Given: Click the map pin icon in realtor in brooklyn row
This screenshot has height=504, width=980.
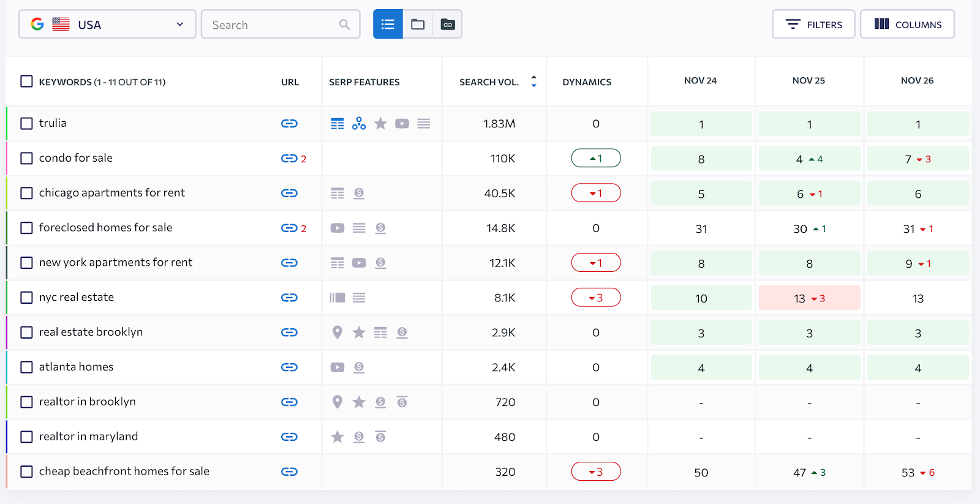Looking at the screenshot, I should point(337,402).
